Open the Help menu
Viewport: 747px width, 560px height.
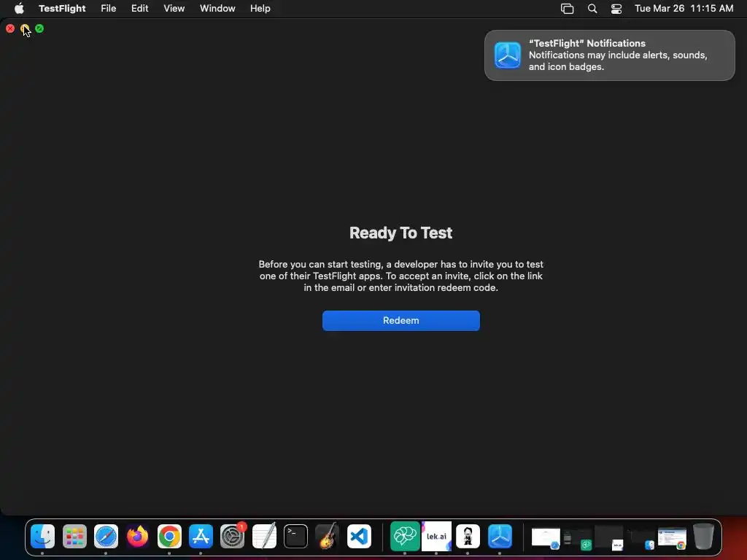click(x=260, y=8)
